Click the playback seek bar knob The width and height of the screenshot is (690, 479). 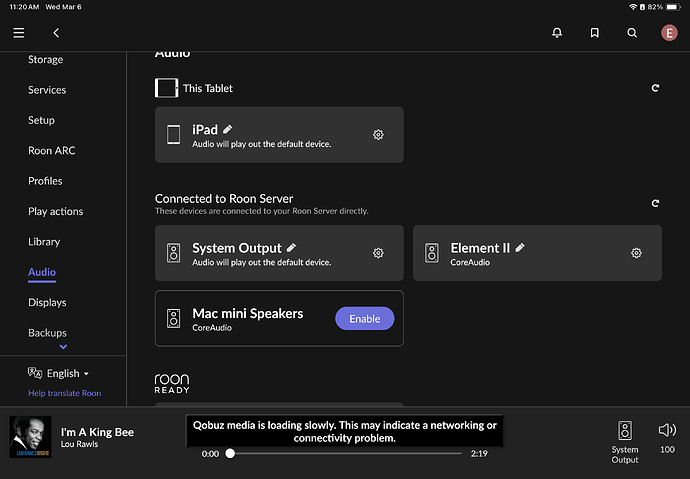(x=230, y=453)
